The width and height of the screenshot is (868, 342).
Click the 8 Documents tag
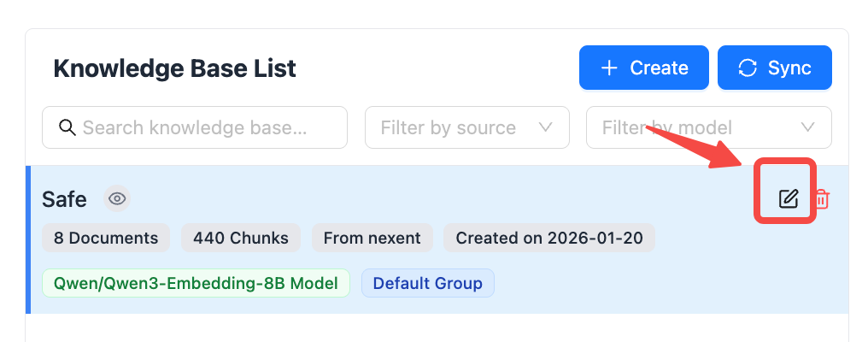point(106,238)
